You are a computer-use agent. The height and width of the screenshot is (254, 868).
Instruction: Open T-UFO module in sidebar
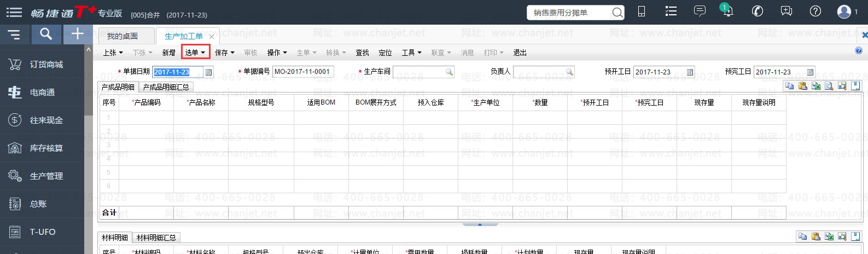click(42, 232)
